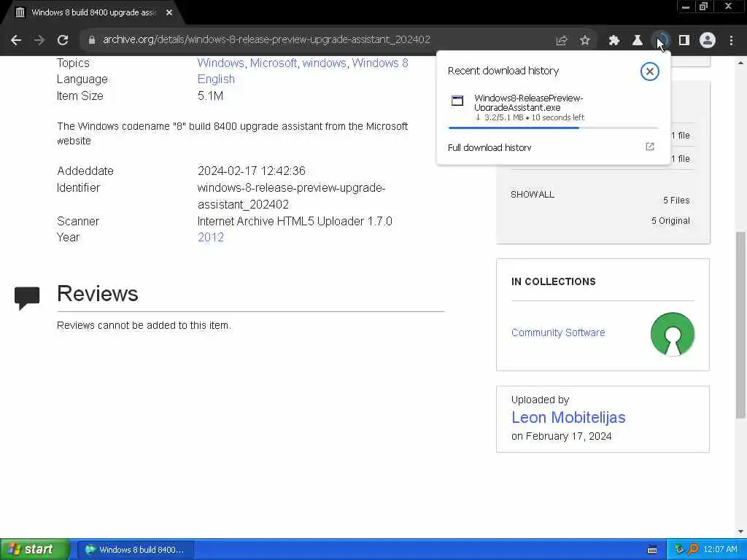
Task: Open the English language link
Action: click(216, 79)
